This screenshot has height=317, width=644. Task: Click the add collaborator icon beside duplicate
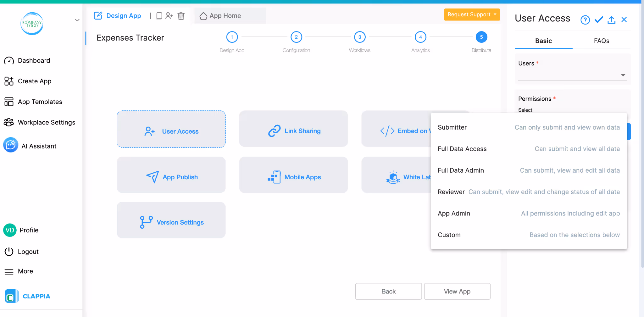tap(169, 15)
